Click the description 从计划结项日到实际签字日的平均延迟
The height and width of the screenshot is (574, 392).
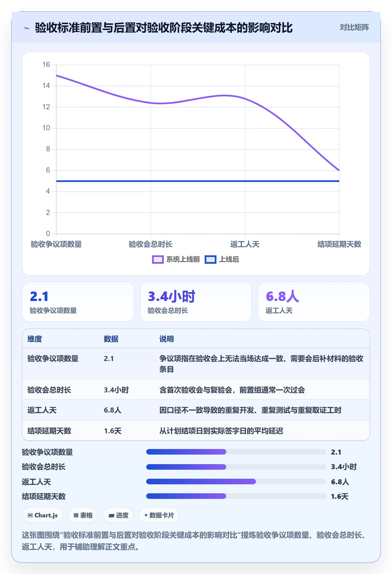pos(221,431)
